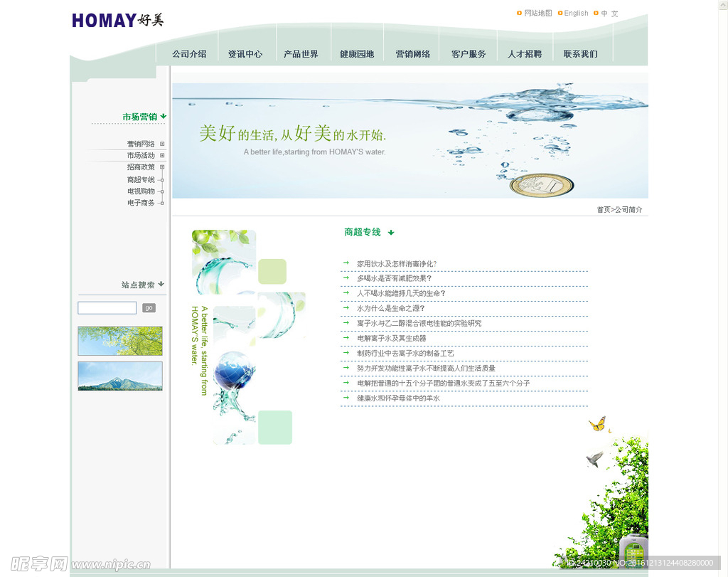Click the arrow beside 站点搜索
Viewport: 728px width, 577px height.
161,284
